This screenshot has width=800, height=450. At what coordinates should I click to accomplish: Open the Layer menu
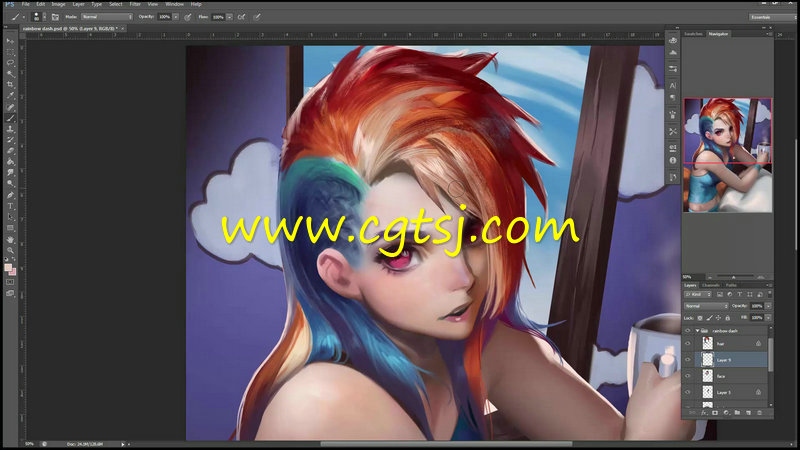(x=78, y=4)
